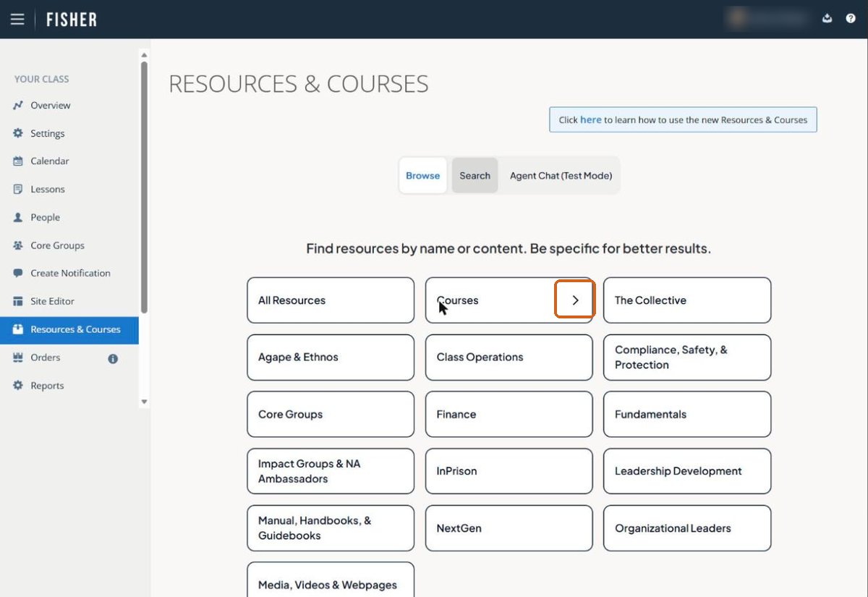Click the Core Groups sidebar icon
The width and height of the screenshot is (868, 597).
18,246
